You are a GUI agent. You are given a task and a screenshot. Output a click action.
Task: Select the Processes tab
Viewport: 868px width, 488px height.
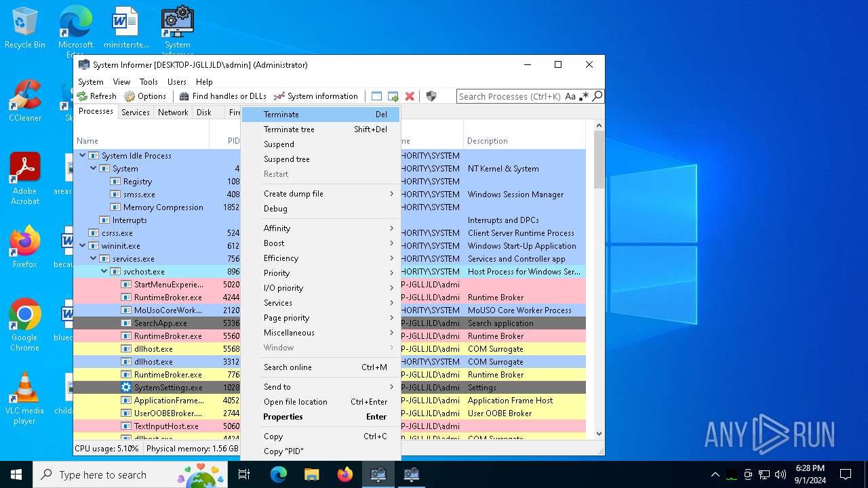coord(96,111)
